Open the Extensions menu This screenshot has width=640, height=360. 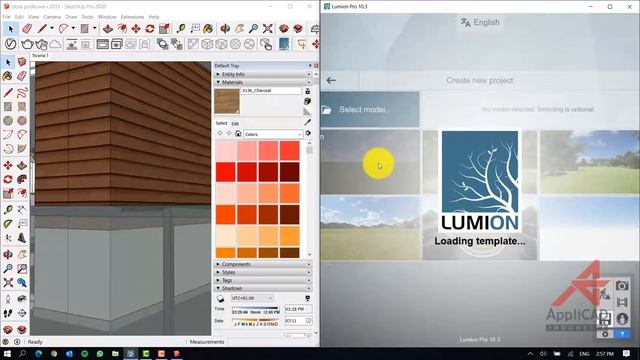[132, 17]
